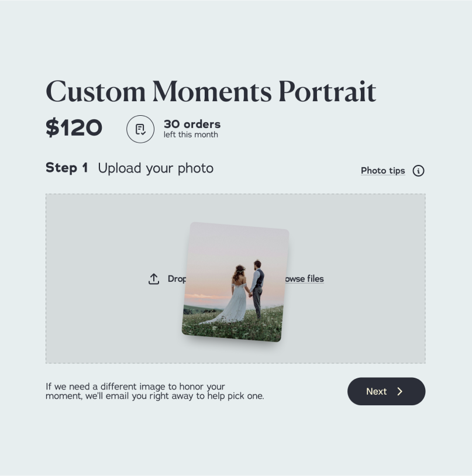Viewport: 472px width, 476px height.
Task: Click the Browse files link
Action: [x=305, y=279]
